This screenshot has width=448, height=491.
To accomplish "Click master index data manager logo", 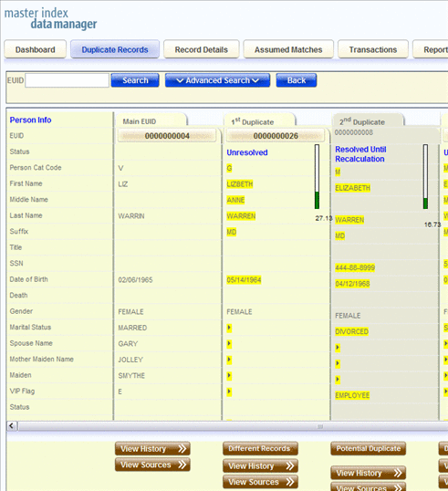I will click(50, 18).
